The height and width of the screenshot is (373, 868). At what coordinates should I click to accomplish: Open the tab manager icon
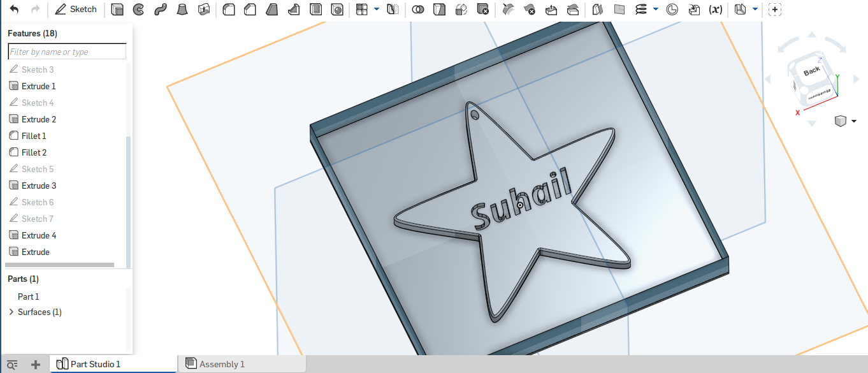(x=11, y=364)
